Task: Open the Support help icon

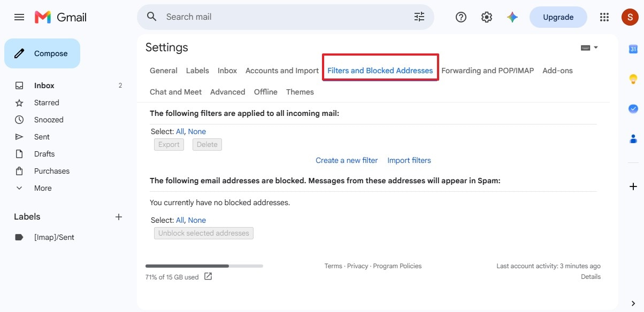Action: [x=461, y=17]
